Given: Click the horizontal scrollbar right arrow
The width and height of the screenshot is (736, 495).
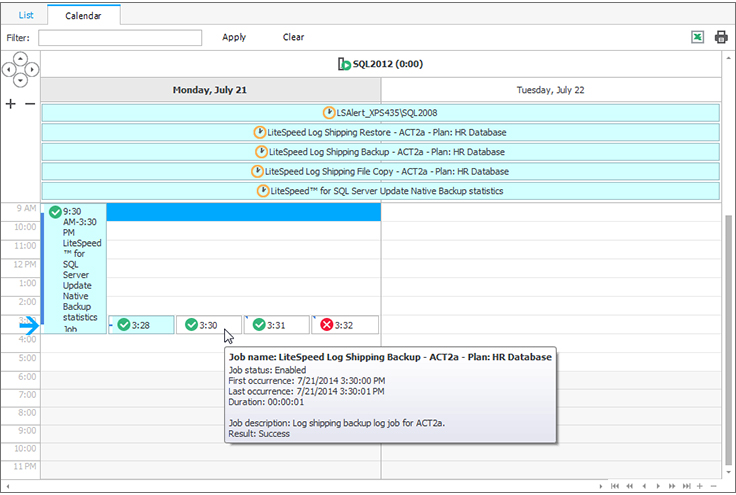Looking at the screenshot, I should (600, 487).
